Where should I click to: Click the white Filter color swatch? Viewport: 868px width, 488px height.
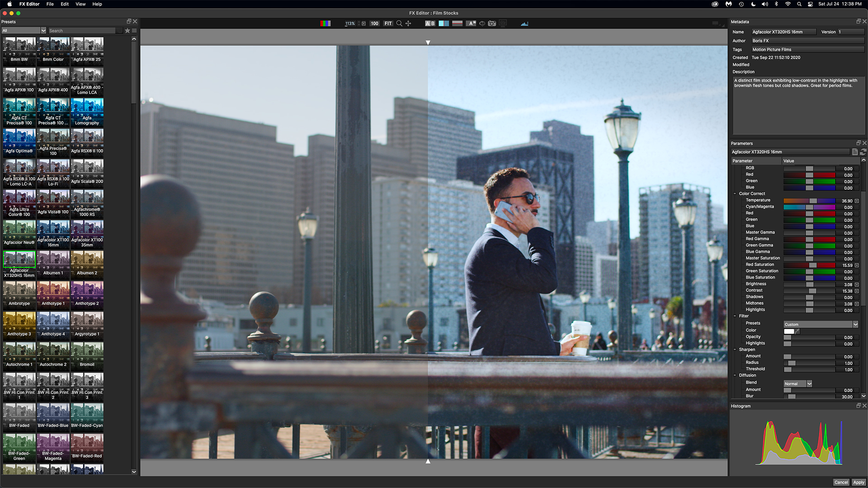click(x=789, y=331)
